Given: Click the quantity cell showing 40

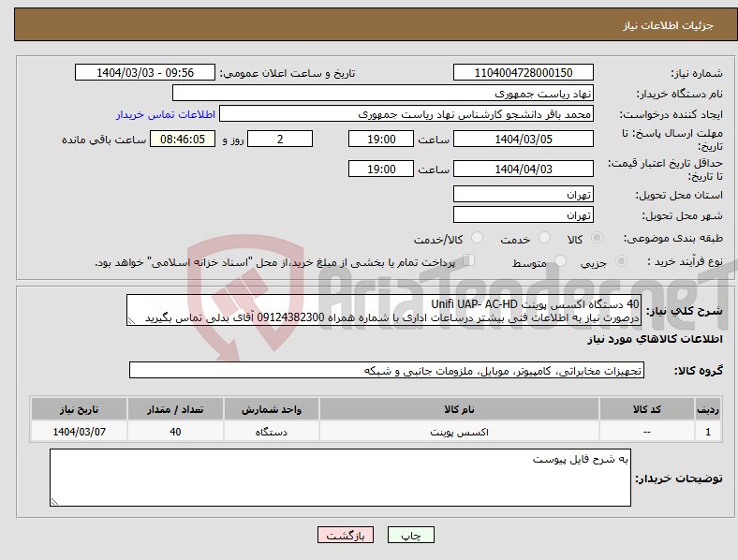Looking at the screenshot, I should point(175,432).
